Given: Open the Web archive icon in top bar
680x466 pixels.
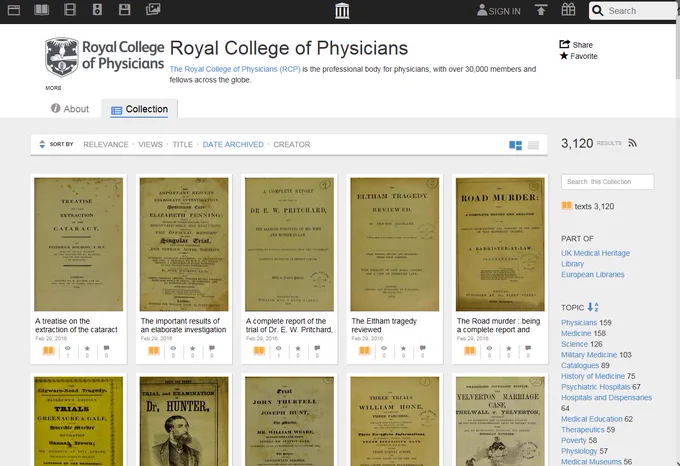Looking at the screenshot, I should pyautogui.click(x=14, y=10).
